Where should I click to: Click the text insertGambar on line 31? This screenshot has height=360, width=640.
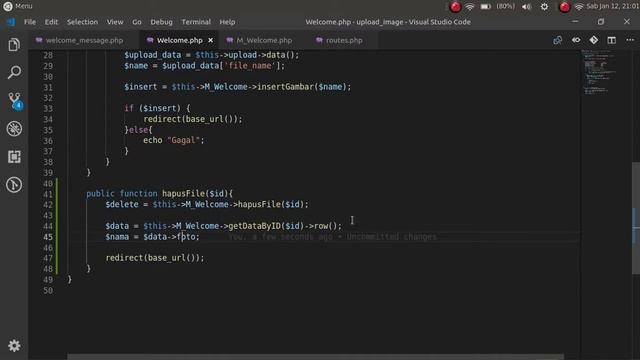click(x=285, y=87)
